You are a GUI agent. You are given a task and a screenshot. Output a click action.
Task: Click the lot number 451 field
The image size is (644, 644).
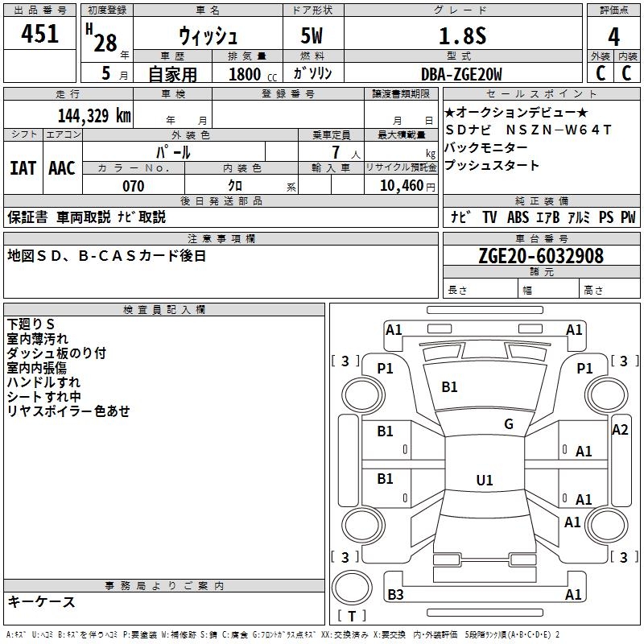coord(40,34)
